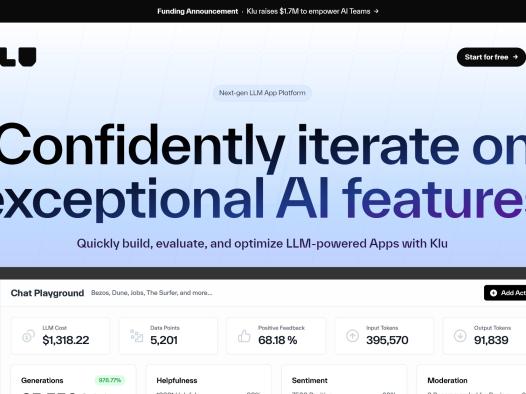Click the 5,201 data points value

[x=164, y=340]
